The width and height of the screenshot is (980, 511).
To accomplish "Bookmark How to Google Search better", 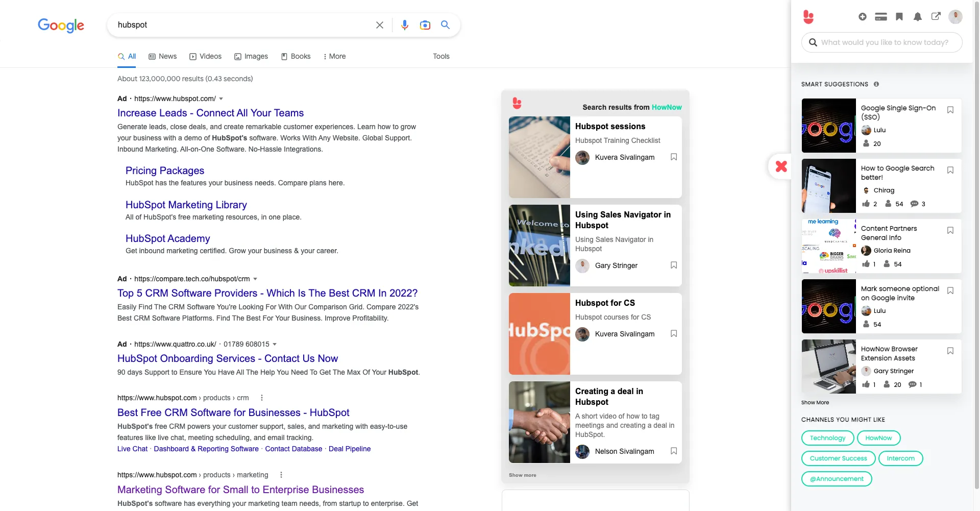I will click(x=950, y=170).
